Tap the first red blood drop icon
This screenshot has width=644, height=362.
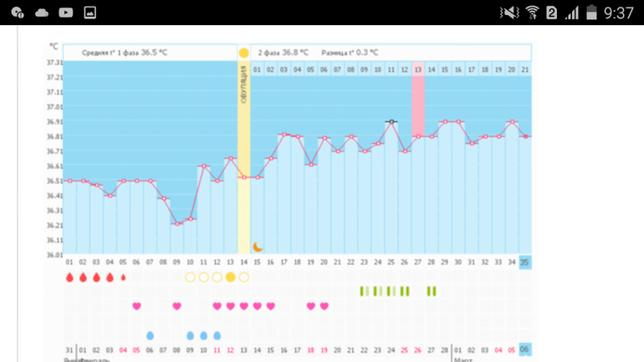(x=69, y=277)
